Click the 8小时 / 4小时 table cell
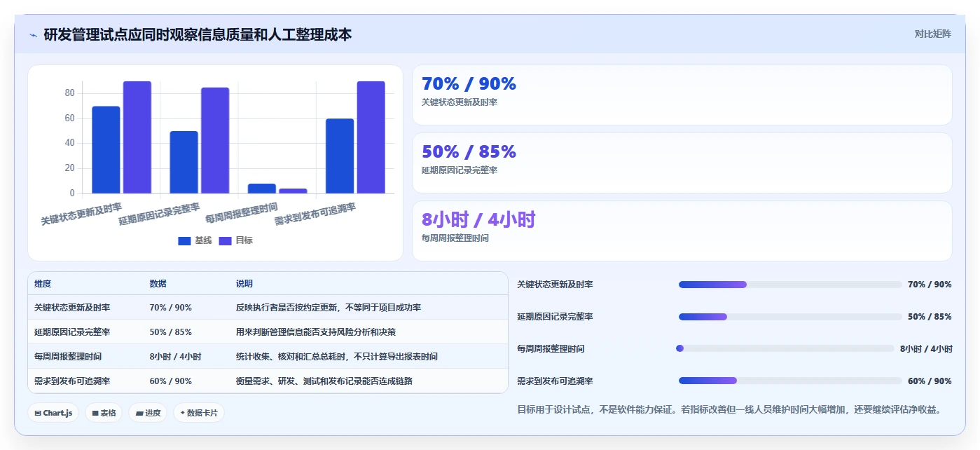Viewport: 980px width, 450px height. coord(175,357)
